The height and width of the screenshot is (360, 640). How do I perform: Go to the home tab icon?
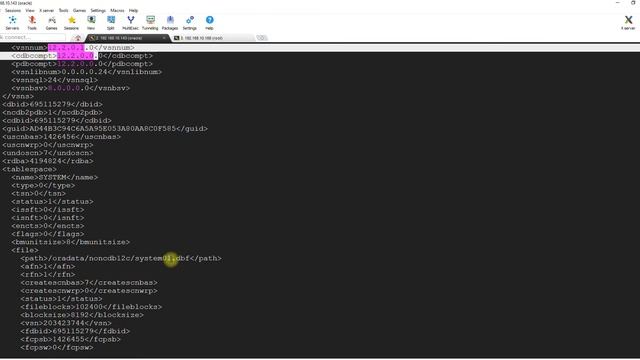pyautogui.click(x=78, y=38)
